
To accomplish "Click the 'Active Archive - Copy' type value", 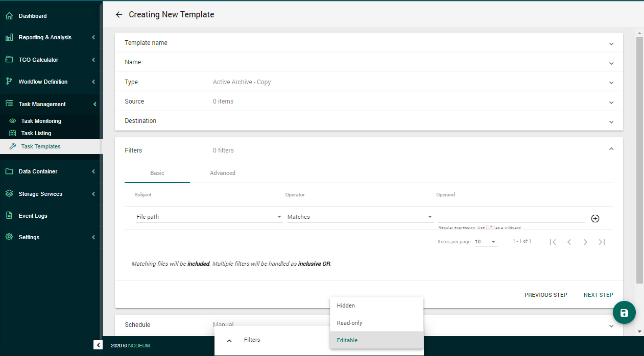I will [242, 82].
